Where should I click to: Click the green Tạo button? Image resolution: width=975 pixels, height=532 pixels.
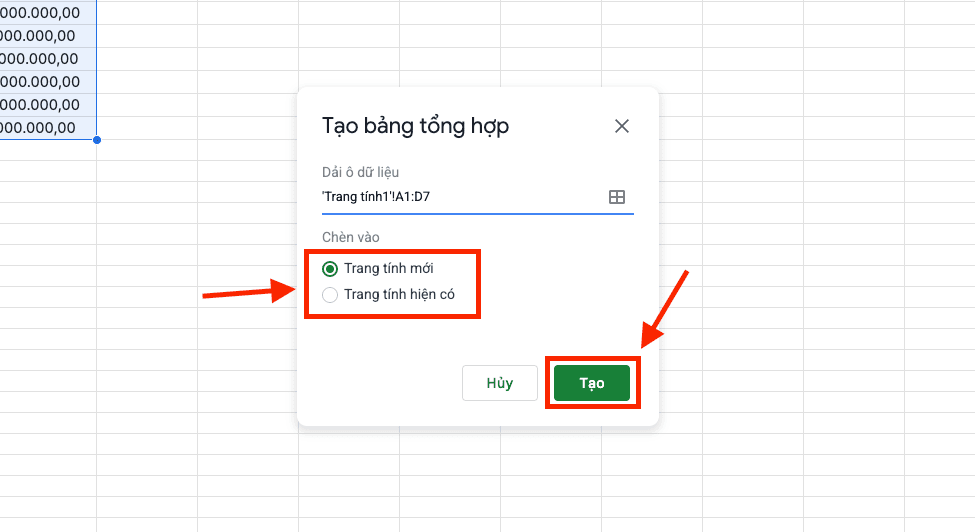[x=592, y=383]
